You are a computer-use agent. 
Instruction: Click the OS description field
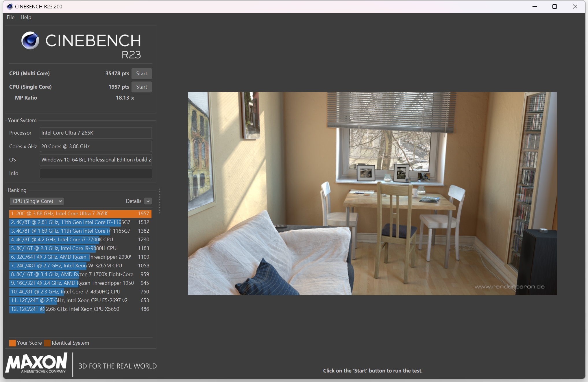click(x=96, y=160)
